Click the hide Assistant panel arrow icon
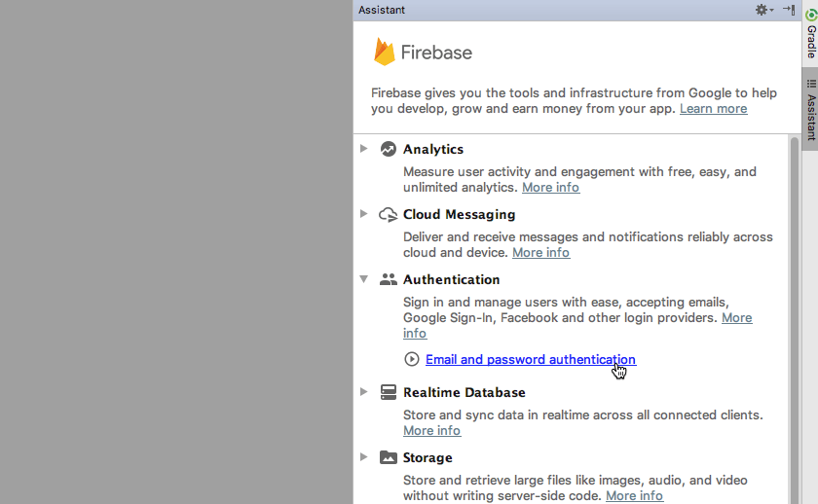Image resolution: width=818 pixels, height=504 pixels. coord(789,10)
